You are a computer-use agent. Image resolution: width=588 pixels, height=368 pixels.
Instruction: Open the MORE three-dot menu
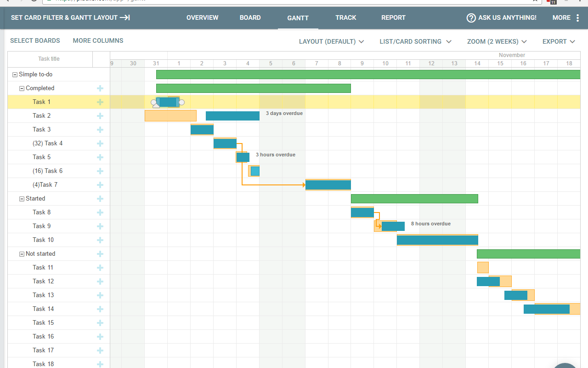point(577,18)
